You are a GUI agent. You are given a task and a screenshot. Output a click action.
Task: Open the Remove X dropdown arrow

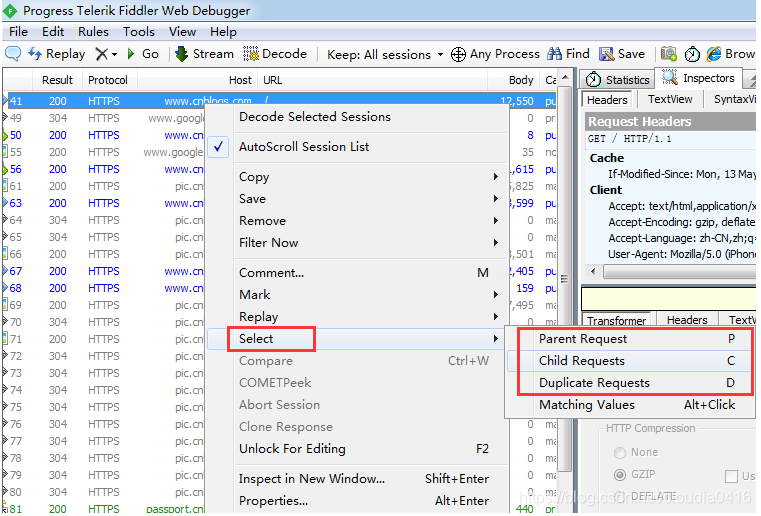(115, 54)
